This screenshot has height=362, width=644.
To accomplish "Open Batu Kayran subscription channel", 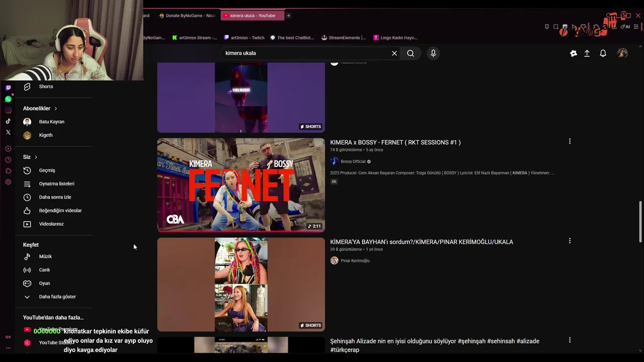I will pos(54,122).
